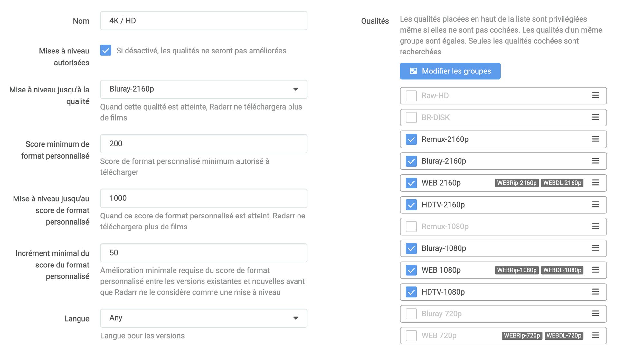
Task: Enable the Raw-HD quality checkbox
Action: pyautogui.click(x=411, y=96)
